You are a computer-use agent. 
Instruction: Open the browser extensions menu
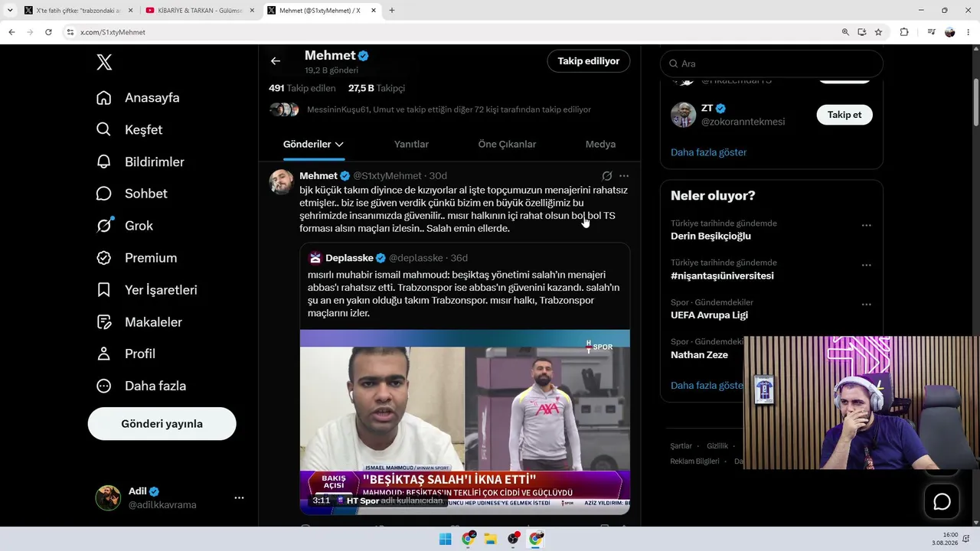point(904,32)
